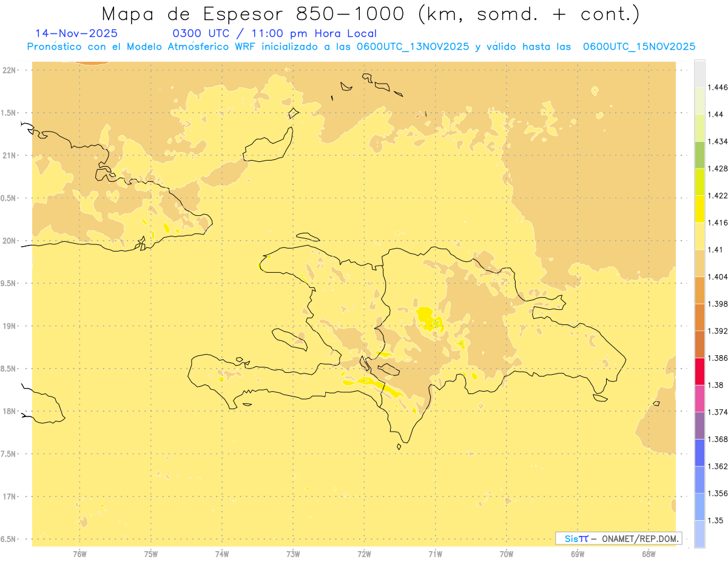
Task: Click the latitude label 22N
Action: click(x=10, y=70)
